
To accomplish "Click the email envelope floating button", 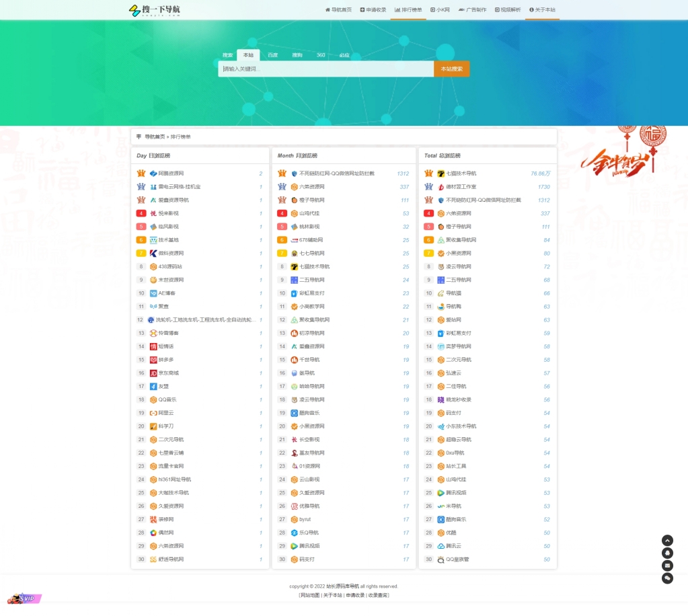I will 667,566.
